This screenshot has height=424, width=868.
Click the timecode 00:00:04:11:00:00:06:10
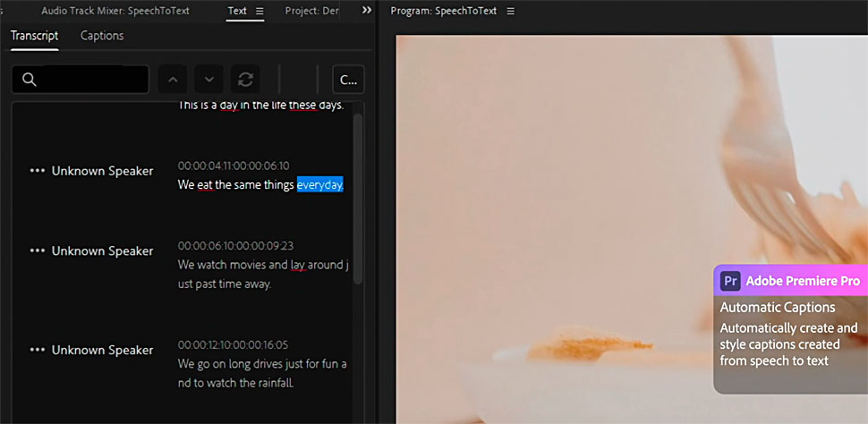click(x=234, y=166)
